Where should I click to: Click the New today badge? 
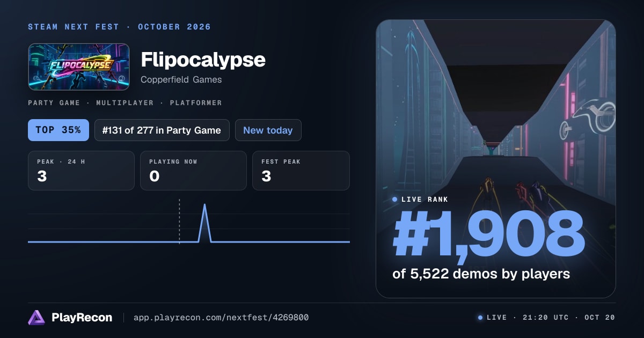[268, 130]
